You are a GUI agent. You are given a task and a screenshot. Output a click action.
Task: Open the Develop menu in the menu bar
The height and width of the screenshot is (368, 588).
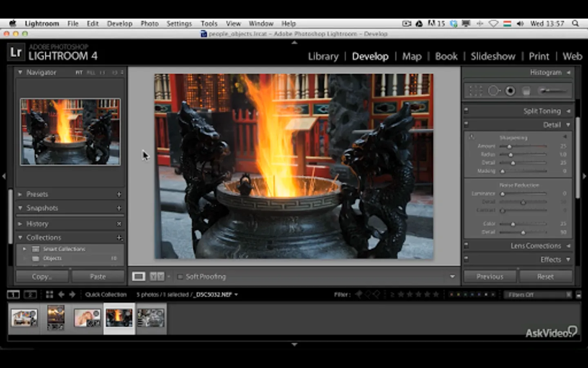[x=119, y=24]
